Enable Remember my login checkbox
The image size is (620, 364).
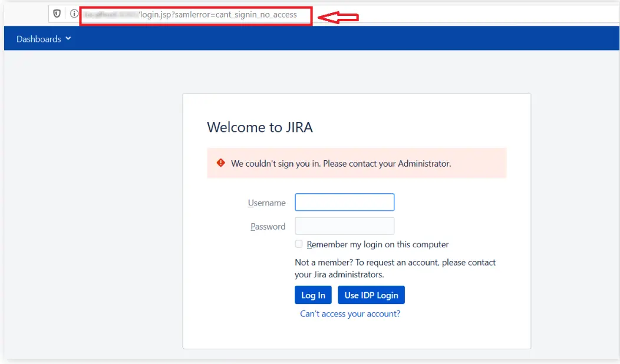tap(299, 244)
